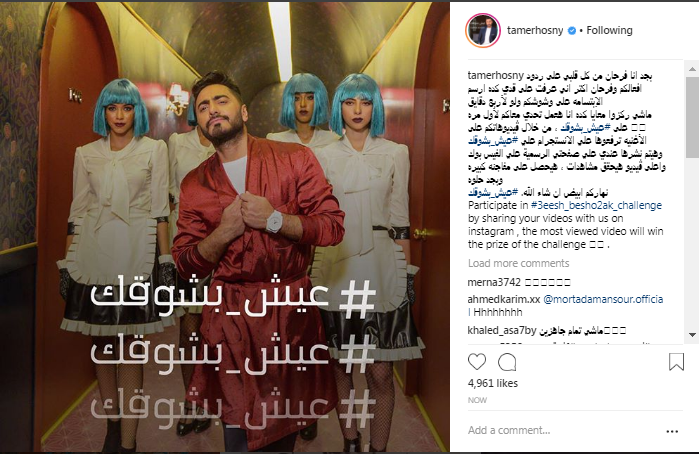Screen dimensions: 699x454
Task: Save the post with the bookmark icon
Action: [x=676, y=362]
